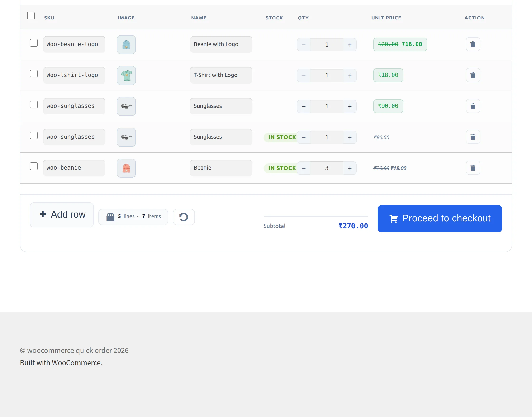Viewport: 532px width, 417px height.
Task: Increase quantity for Beanie with Logo
Action: (x=350, y=45)
